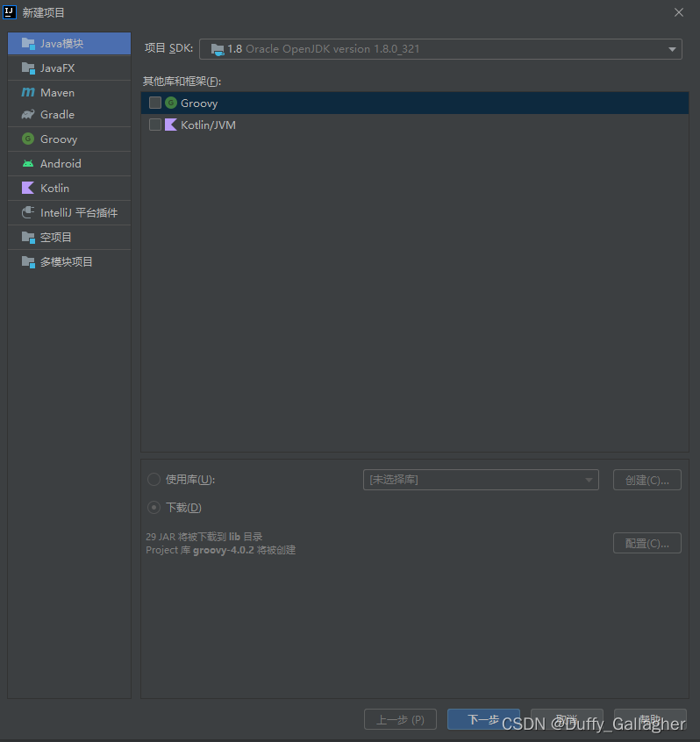This screenshot has width=700, height=742.
Task: Select 多模块项目 project type
Action: (69, 262)
